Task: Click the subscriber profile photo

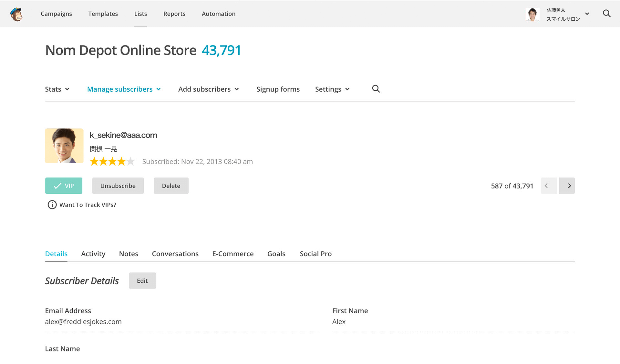Action: (x=64, y=146)
